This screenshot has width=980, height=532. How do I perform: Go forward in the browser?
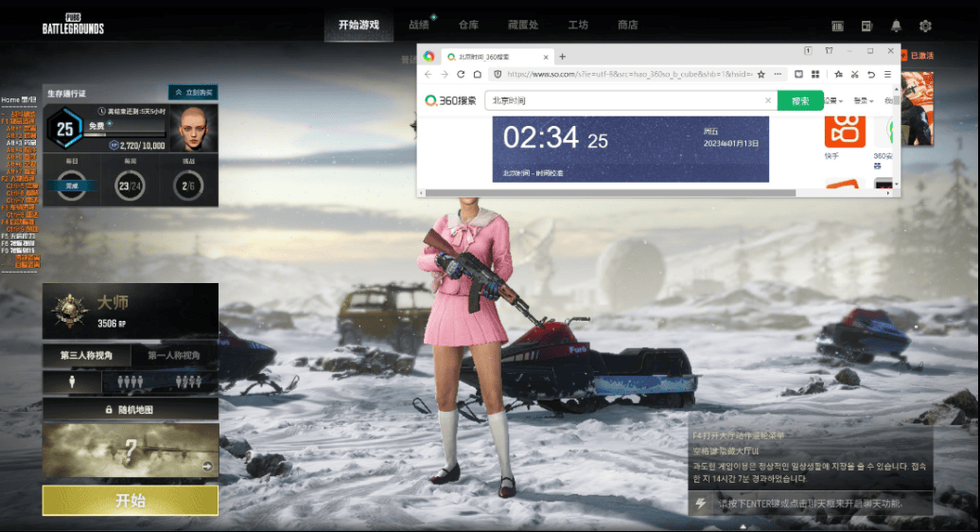[445, 74]
